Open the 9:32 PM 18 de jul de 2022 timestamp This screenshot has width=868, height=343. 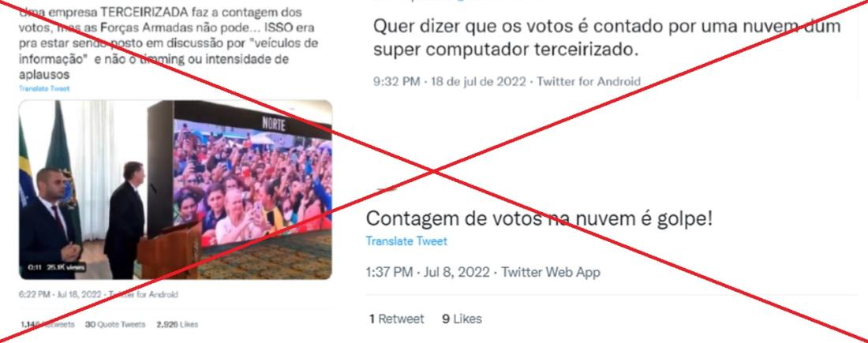pos(450,82)
